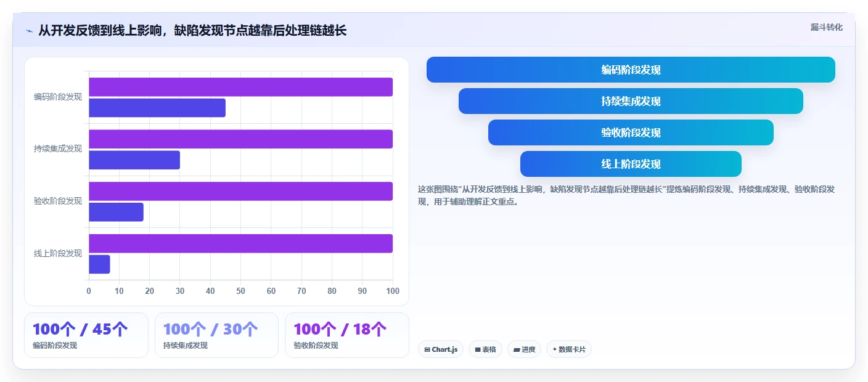
Task: Click the x-axis tick label 100
Action: click(392, 291)
